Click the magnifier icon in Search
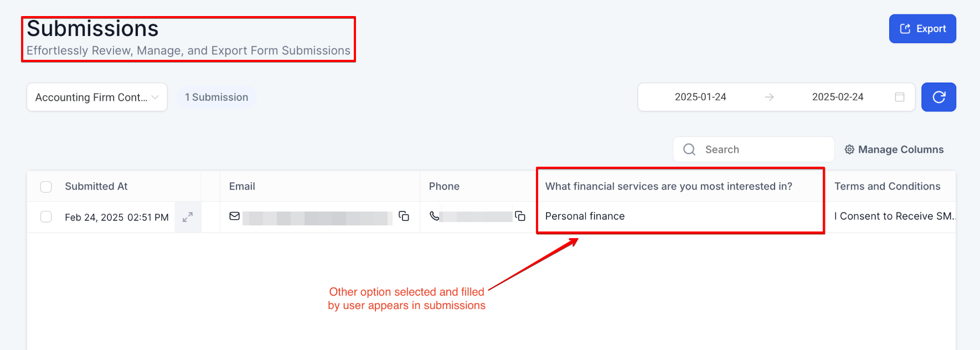Image resolution: width=980 pixels, height=350 pixels. [x=689, y=150]
